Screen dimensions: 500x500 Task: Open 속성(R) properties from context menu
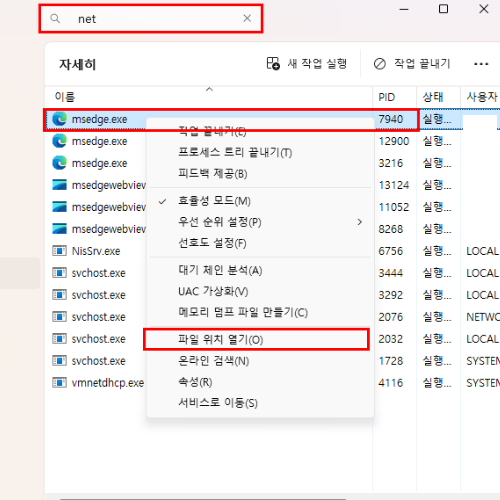tap(195, 382)
